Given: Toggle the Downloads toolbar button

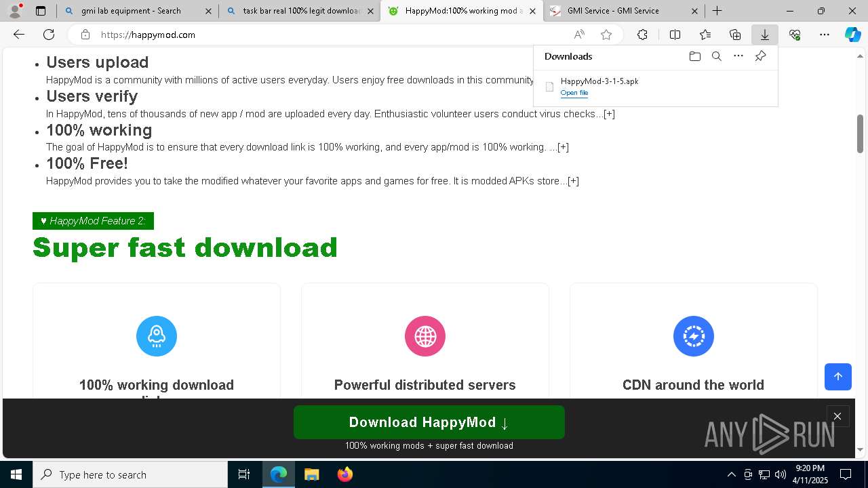Looking at the screenshot, I should tap(765, 35).
